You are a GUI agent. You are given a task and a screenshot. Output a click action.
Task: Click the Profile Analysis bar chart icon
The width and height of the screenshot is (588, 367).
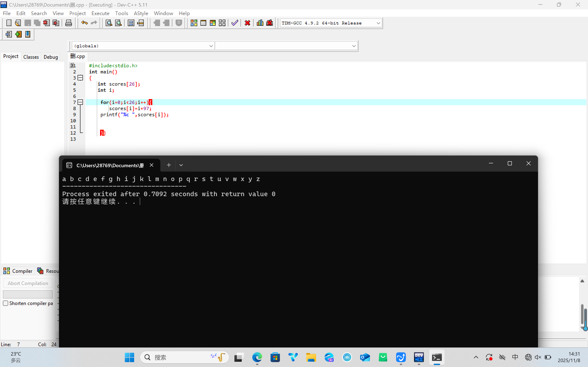tap(260, 23)
